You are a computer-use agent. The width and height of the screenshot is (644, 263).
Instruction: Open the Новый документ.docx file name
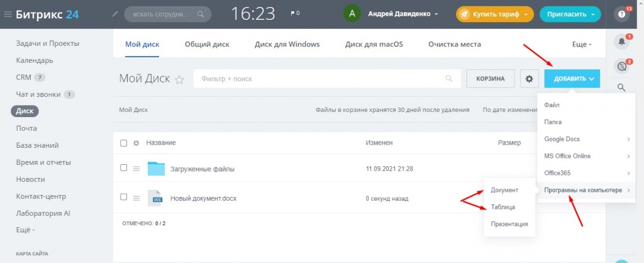(x=203, y=198)
